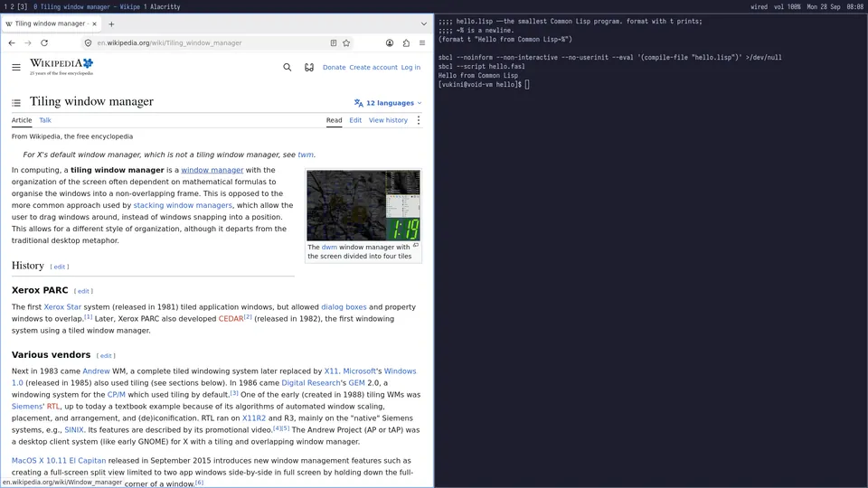Open Firefox application hamburger menu
Image resolution: width=868 pixels, height=488 pixels.
point(422,42)
